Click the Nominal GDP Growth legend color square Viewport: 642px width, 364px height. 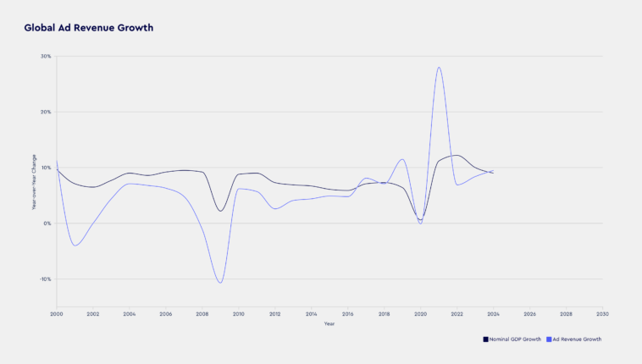coord(485,339)
